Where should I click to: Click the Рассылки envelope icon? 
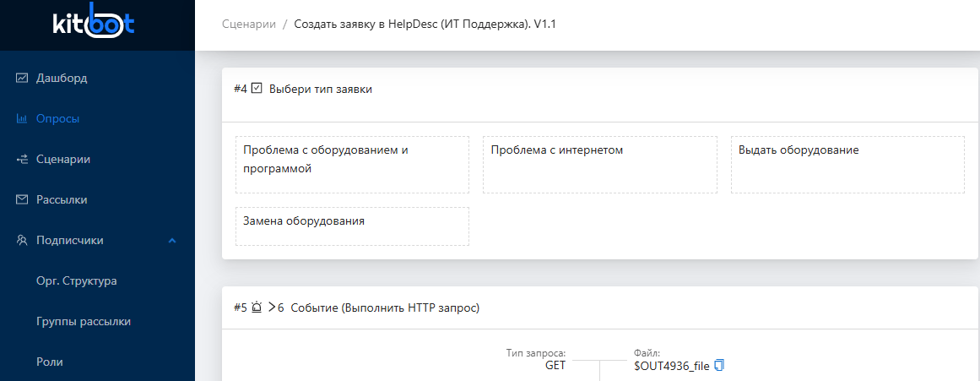tap(23, 200)
